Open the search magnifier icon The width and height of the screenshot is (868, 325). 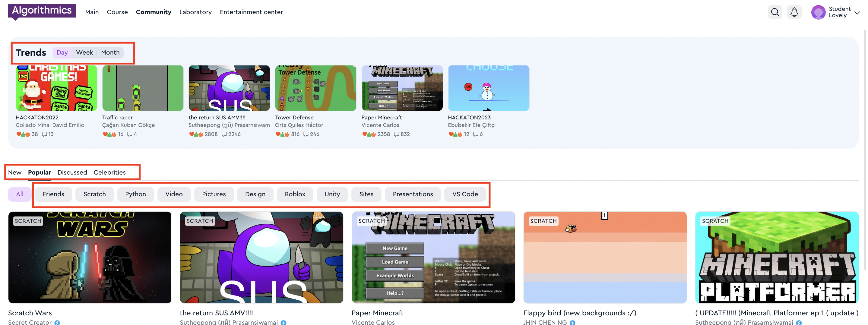[775, 12]
